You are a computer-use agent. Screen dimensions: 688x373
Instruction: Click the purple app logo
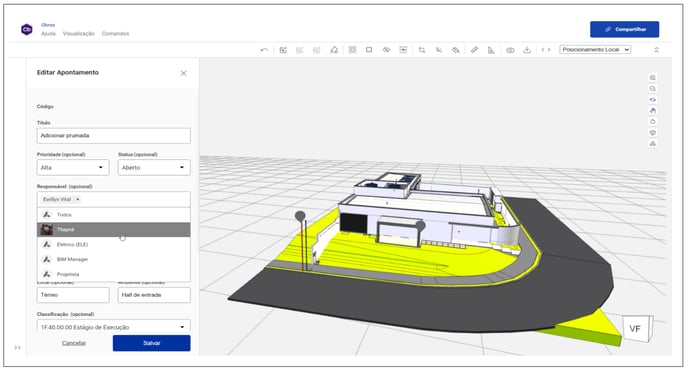tap(27, 29)
